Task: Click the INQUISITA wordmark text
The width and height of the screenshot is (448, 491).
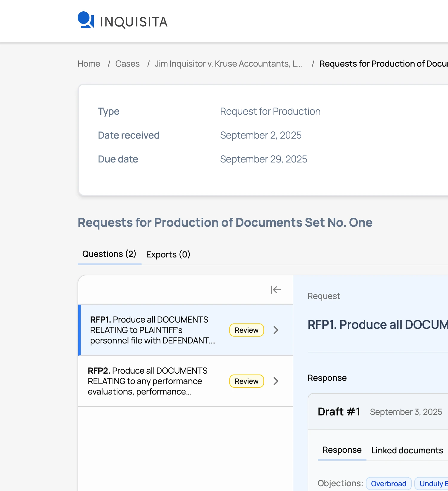Action: point(134,22)
